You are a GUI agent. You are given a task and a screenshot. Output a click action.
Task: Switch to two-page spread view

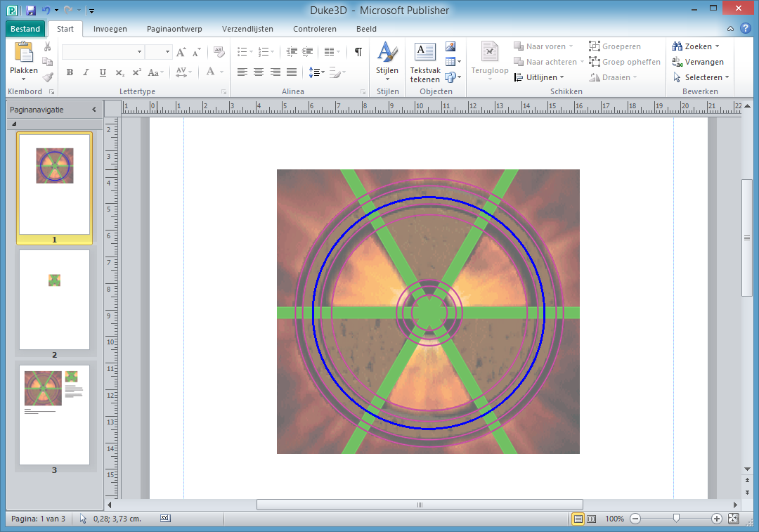(x=592, y=519)
